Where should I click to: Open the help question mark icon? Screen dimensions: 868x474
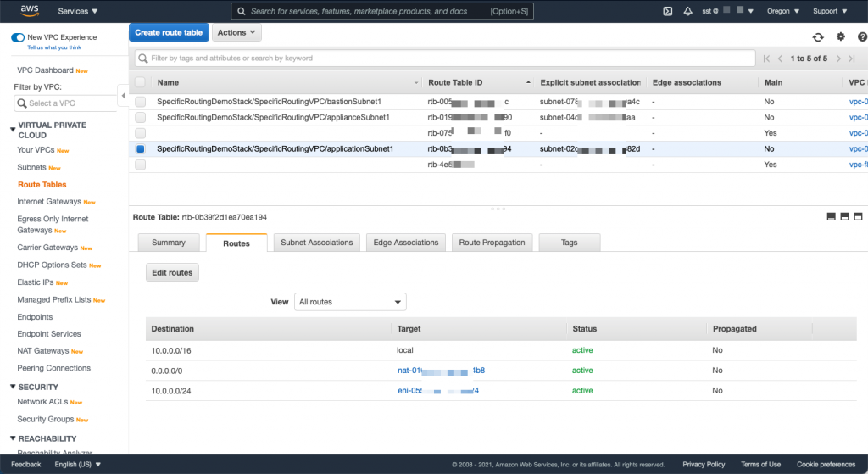click(862, 36)
